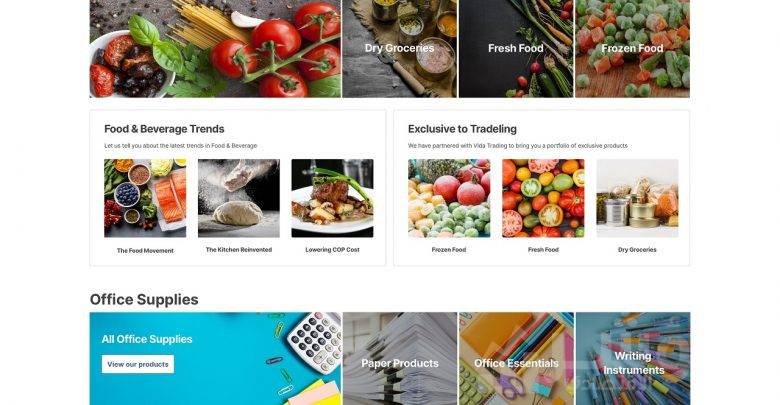Screen dimensions: 780x405
Task: Open the Dry Groceries category tile
Action: [x=399, y=48]
